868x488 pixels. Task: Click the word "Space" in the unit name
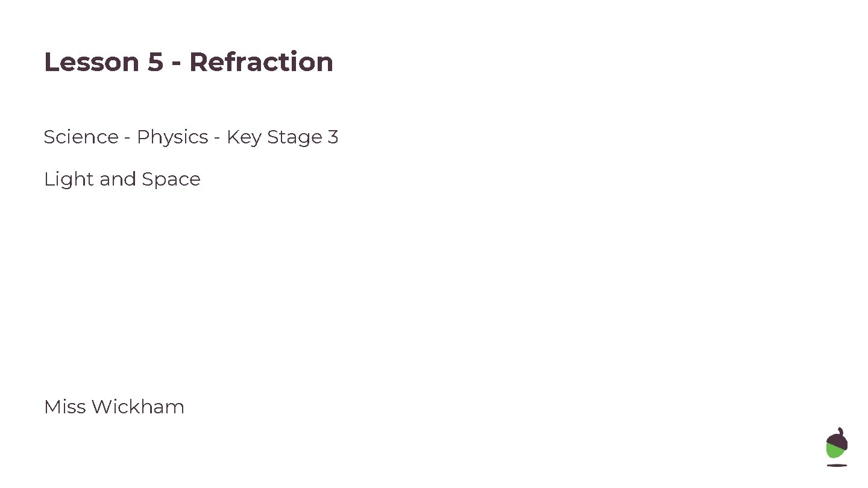tap(171, 180)
